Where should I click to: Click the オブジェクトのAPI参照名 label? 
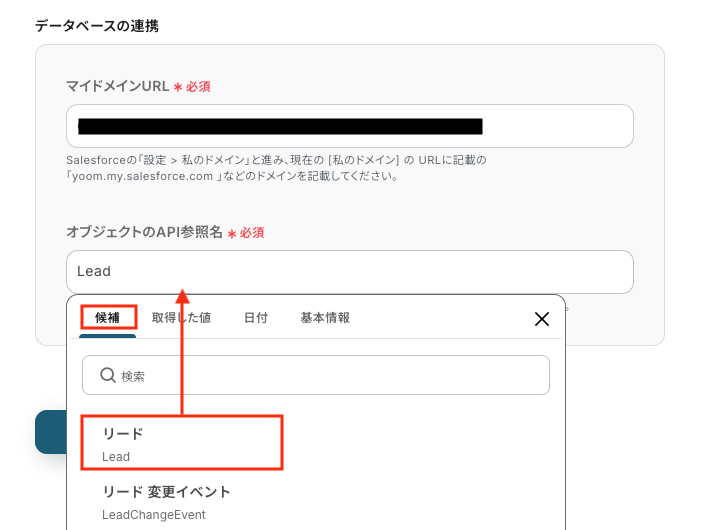click(144, 232)
